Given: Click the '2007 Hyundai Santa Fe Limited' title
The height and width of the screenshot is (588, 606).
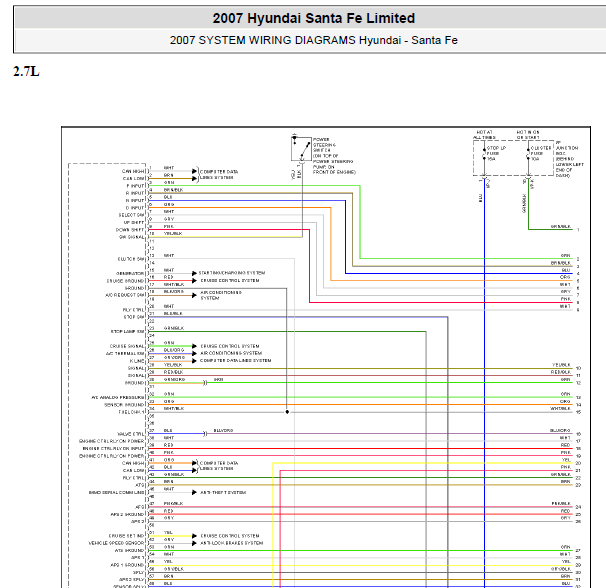Looking at the screenshot, I should [x=313, y=18].
